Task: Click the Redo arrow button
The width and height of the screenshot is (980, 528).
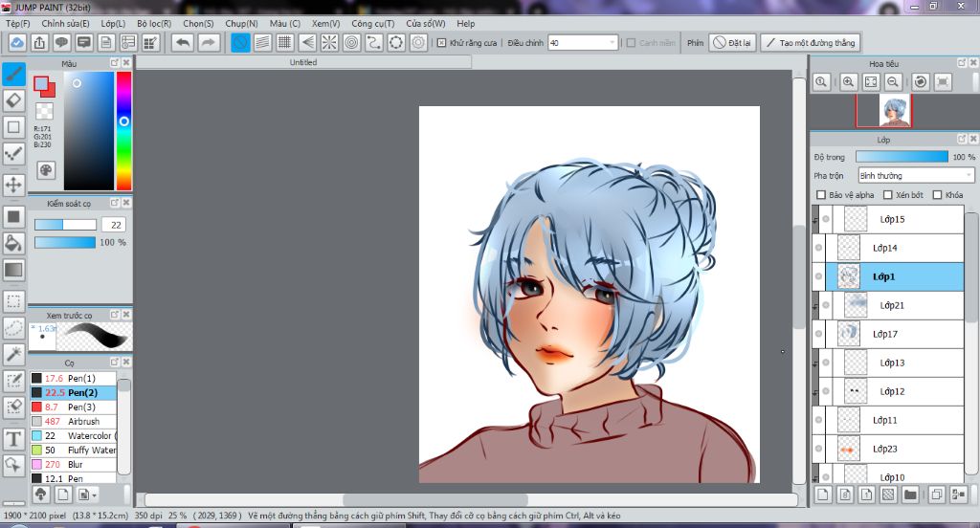Action: (x=209, y=42)
